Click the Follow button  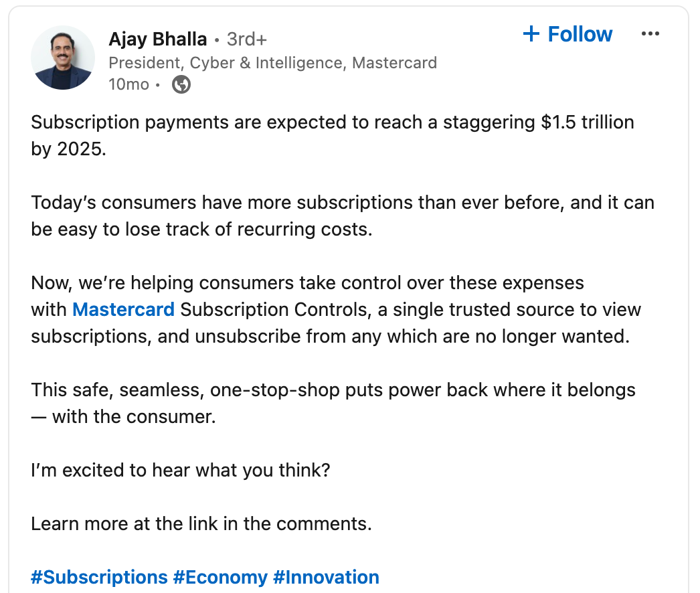567,34
